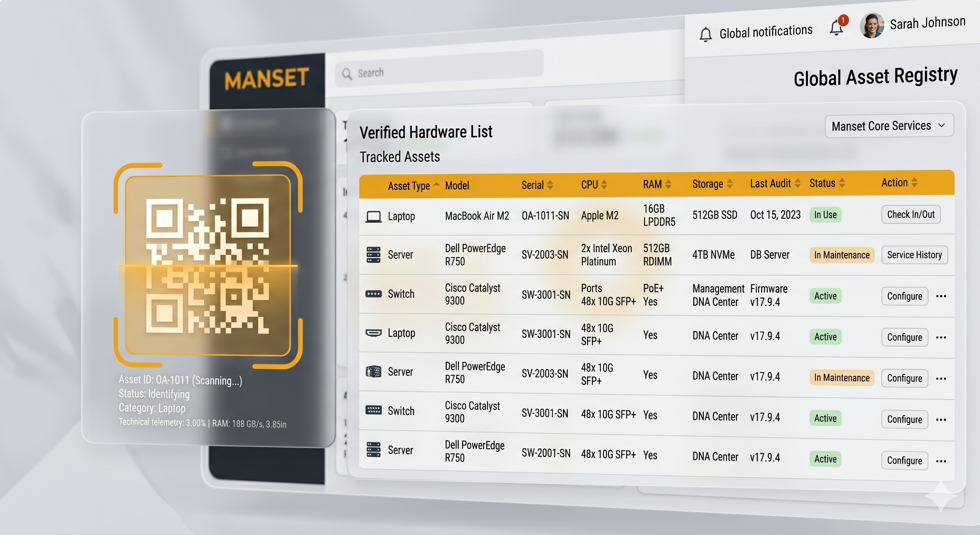980x535 pixels.
Task: Click the Category: Laptop line
Action: click(152, 408)
